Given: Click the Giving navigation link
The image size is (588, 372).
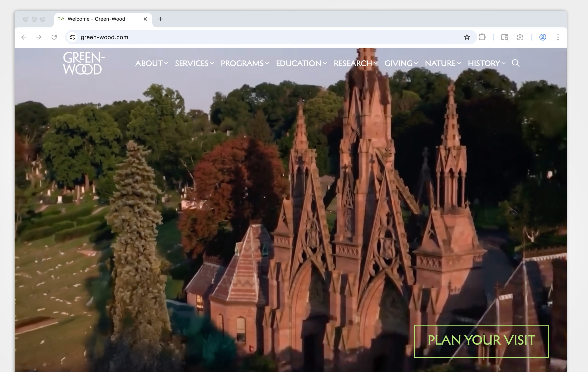Looking at the screenshot, I should click(x=401, y=64).
